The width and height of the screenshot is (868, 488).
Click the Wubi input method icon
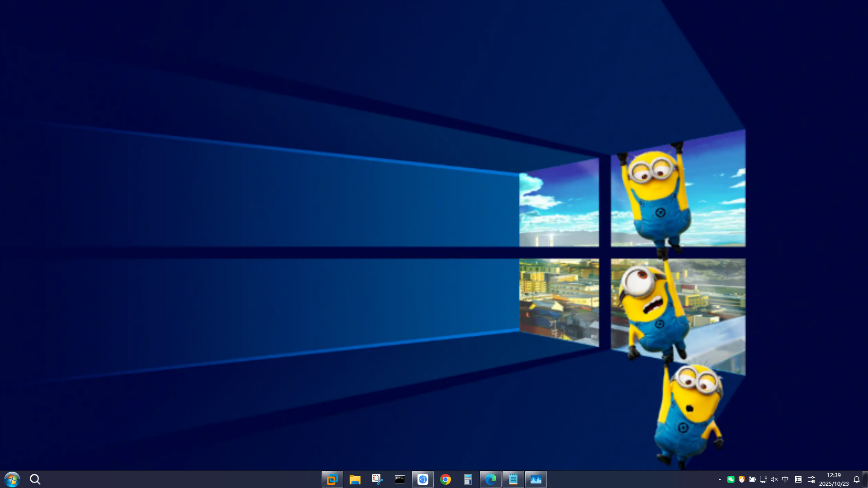pyautogui.click(x=798, y=479)
